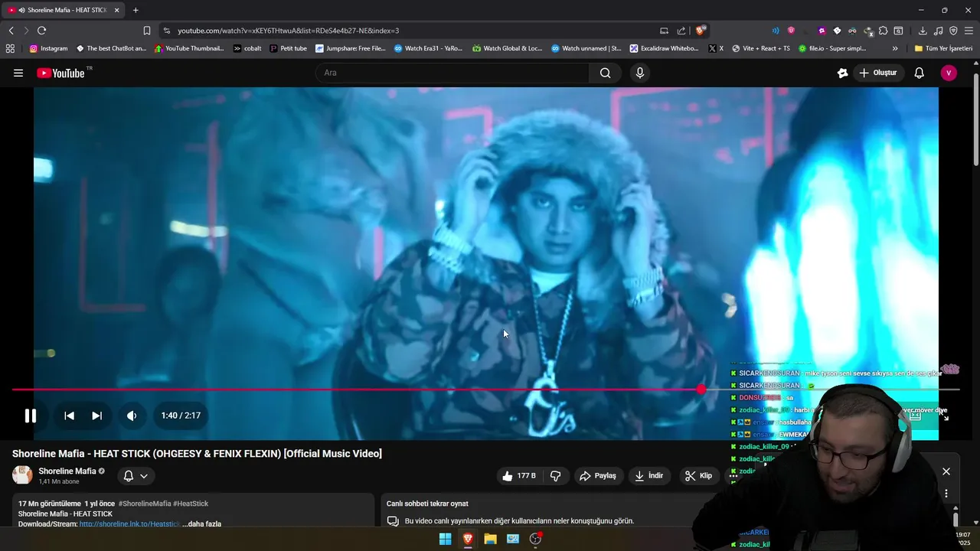
Task: Mute the video with the volume icon
Action: click(x=132, y=416)
